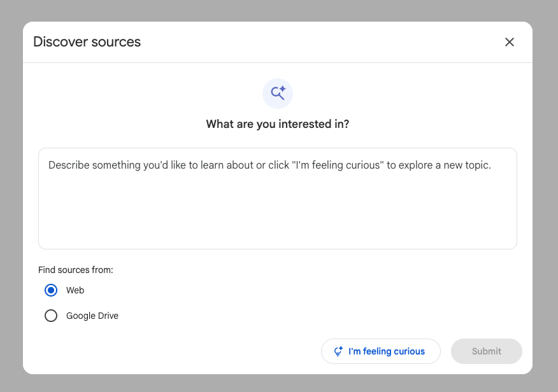The image size is (558, 392).
Task: Enable the Web sources option
Action: [51, 290]
